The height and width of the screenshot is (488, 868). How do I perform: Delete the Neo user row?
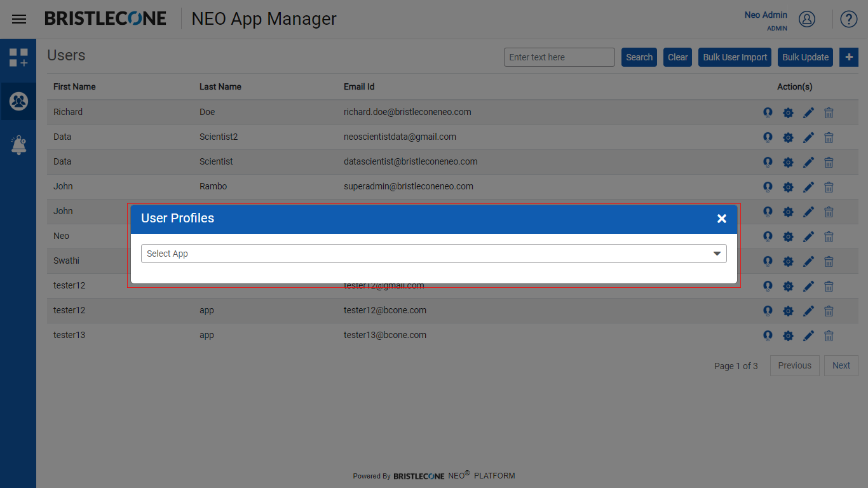(829, 236)
